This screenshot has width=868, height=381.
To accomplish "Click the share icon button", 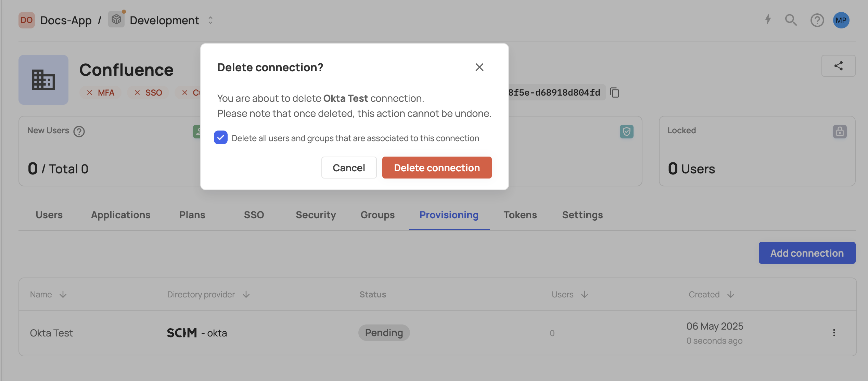I will point(838,66).
